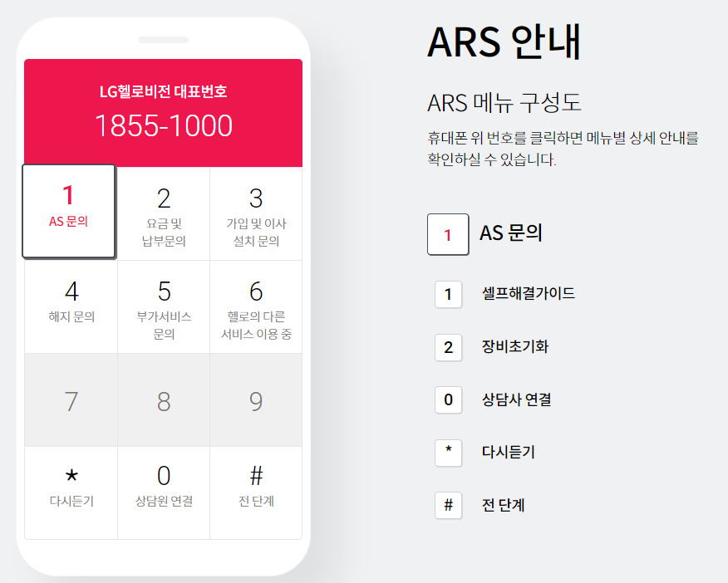Click the 상담사 연결 menu label
The height and width of the screenshot is (583, 728).
click(x=516, y=399)
